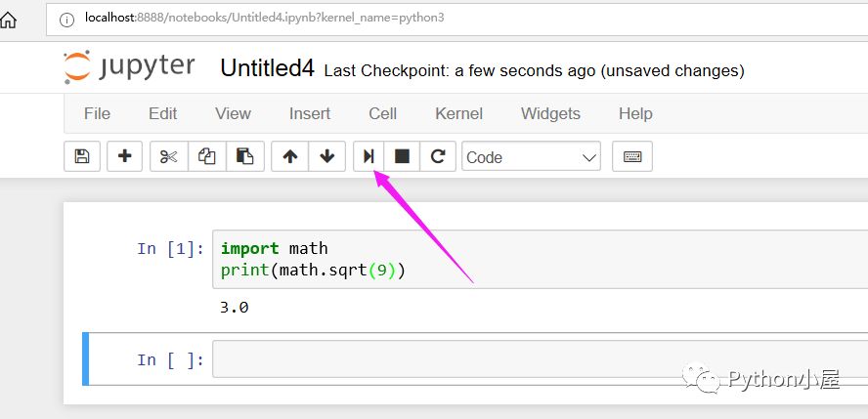Rename the notebook title Untitled4

coord(268,69)
